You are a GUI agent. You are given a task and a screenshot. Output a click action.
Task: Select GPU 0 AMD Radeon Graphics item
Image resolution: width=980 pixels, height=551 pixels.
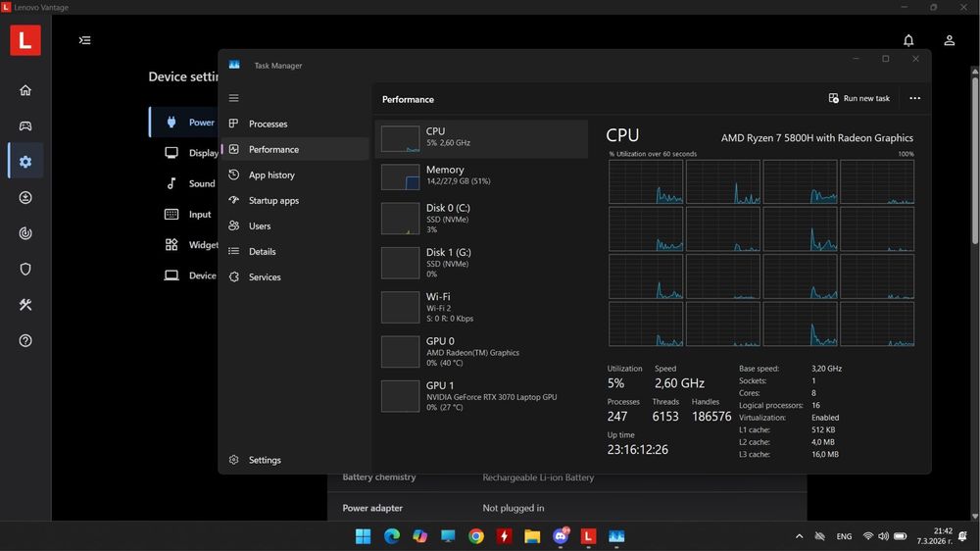click(x=481, y=352)
